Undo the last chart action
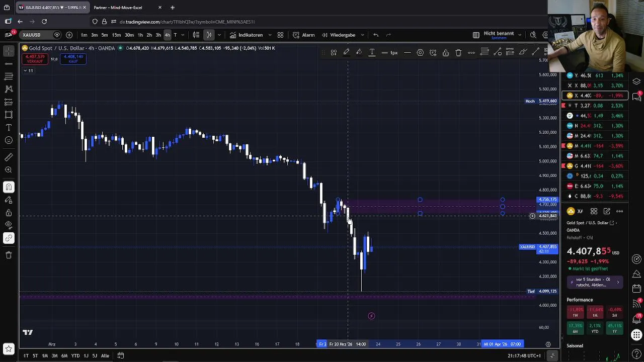 tap(376, 35)
